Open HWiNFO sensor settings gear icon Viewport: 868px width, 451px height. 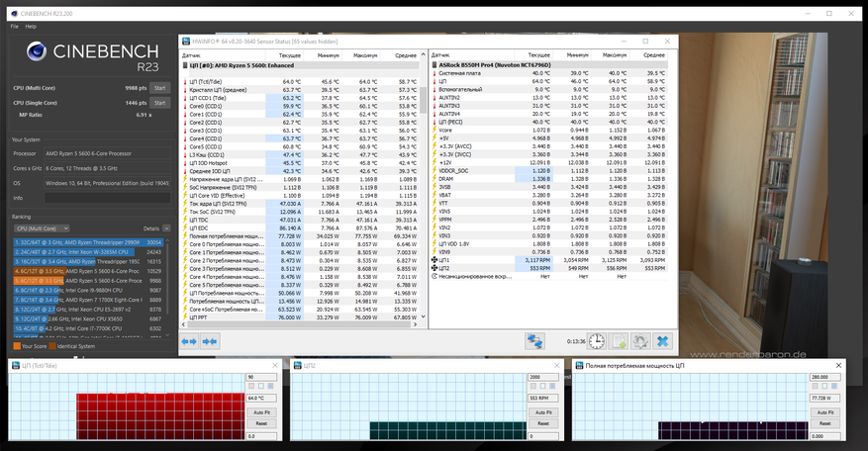pos(640,340)
